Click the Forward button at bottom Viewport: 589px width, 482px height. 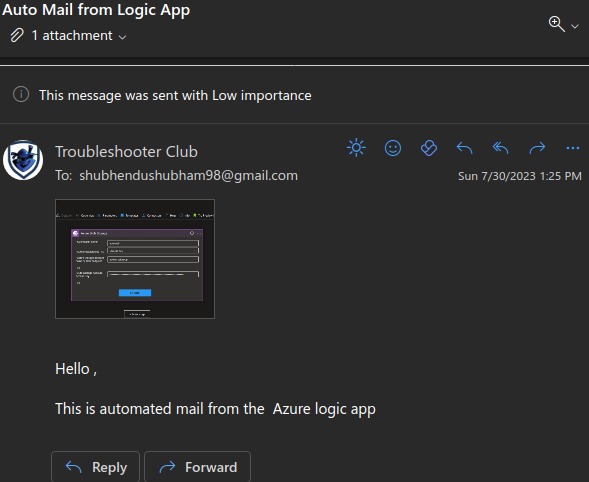(x=198, y=467)
